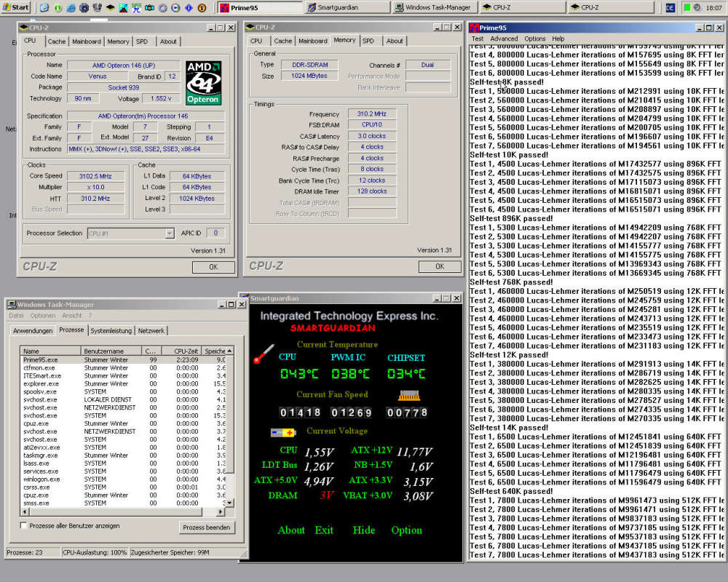
Task: Open the Test menu in Prime95
Action: [478, 39]
